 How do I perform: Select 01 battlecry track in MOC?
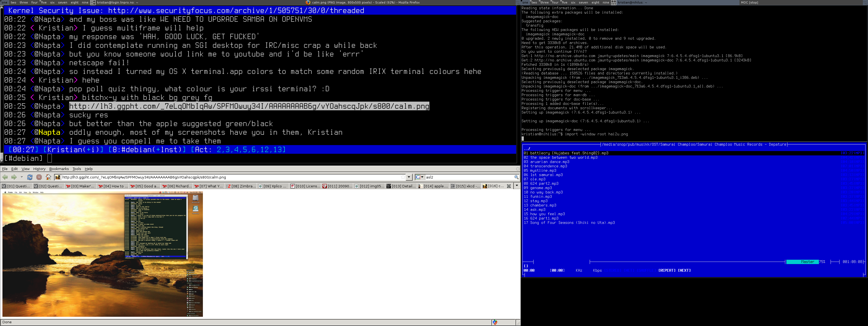click(694, 153)
